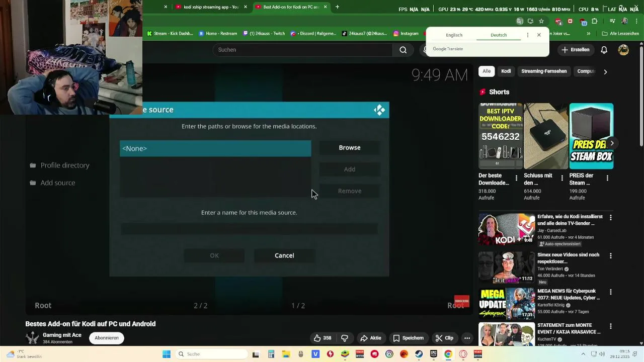644x362 pixels.
Task: Click the Abonnieren subscribe button
Action: click(x=107, y=338)
